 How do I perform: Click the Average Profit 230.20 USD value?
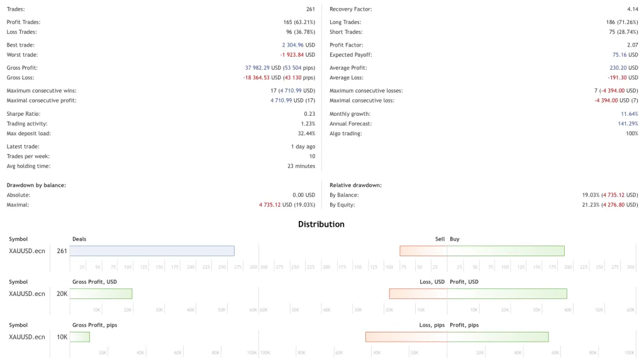pyautogui.click(x=623, y=68)
